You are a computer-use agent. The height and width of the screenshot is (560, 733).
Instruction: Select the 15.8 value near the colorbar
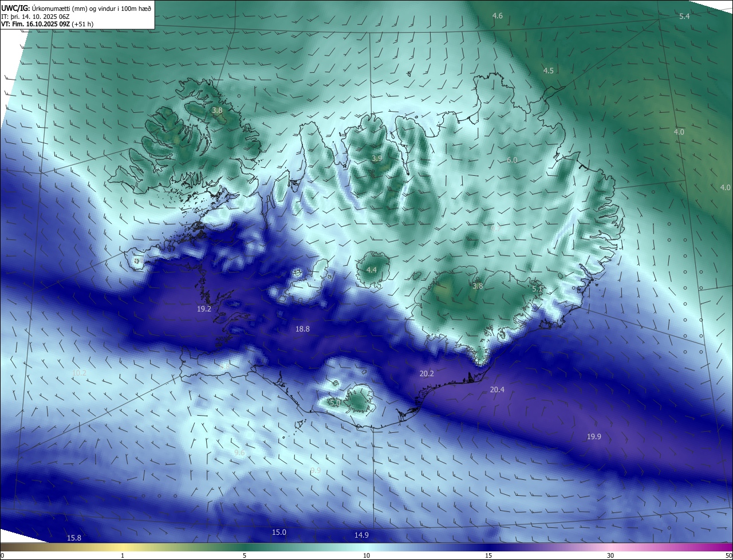(x=74, y=538)
